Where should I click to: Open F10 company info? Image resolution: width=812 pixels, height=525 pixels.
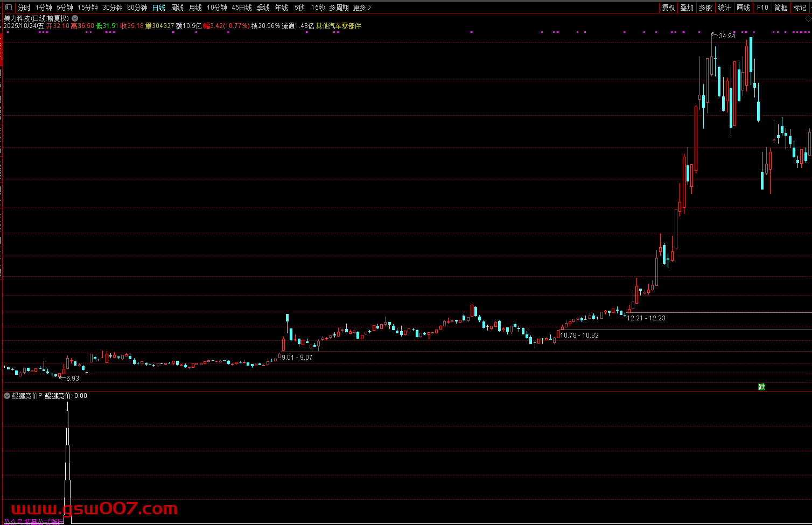pos(762,8)
